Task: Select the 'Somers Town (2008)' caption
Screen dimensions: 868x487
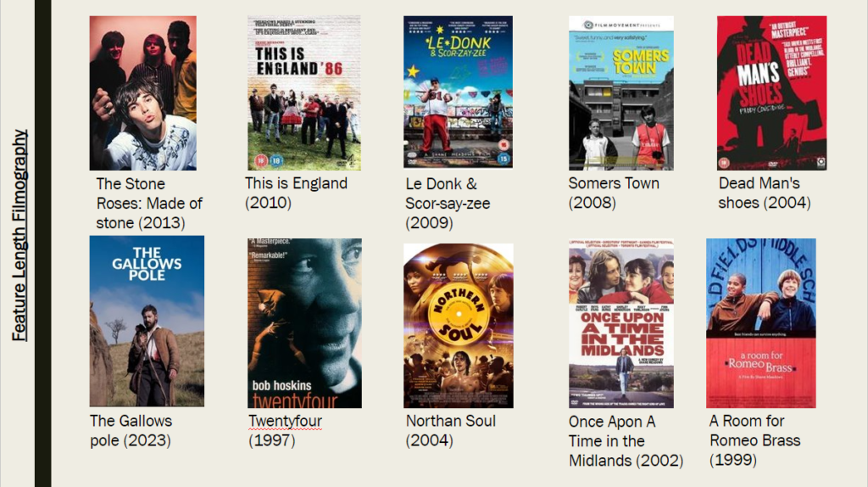Action: coord(614,193)
